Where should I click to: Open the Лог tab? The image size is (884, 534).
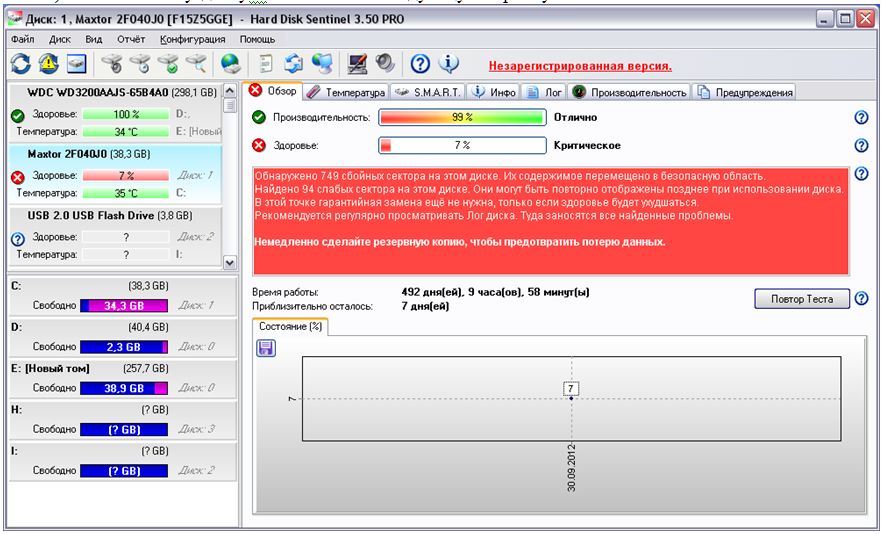coord(544,92)
